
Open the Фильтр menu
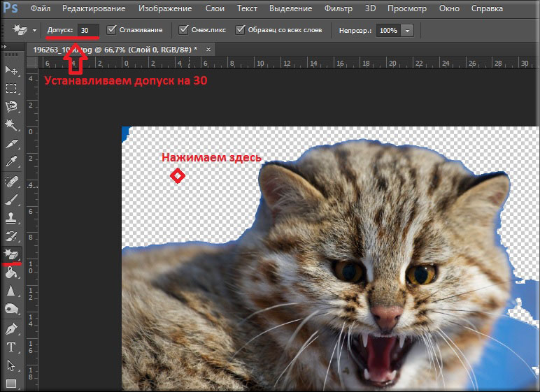339,9
